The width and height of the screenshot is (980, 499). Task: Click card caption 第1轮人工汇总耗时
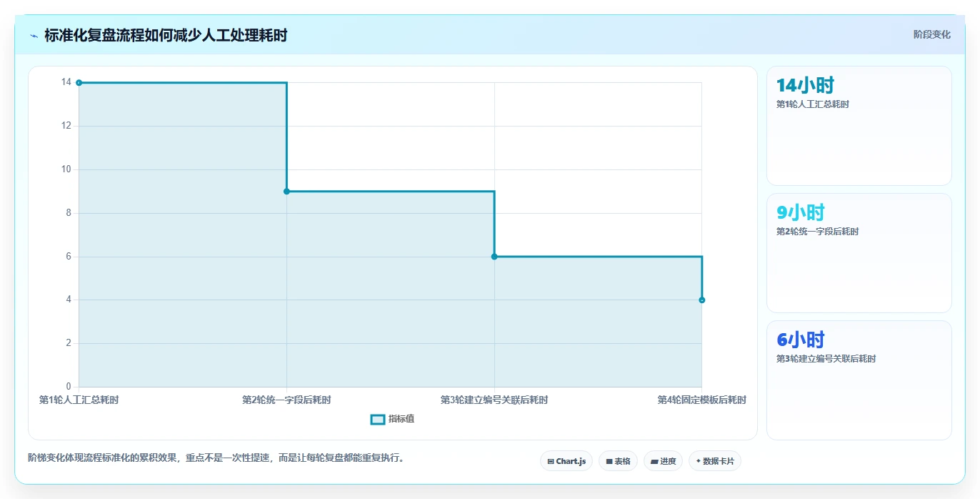coord(813,104)
